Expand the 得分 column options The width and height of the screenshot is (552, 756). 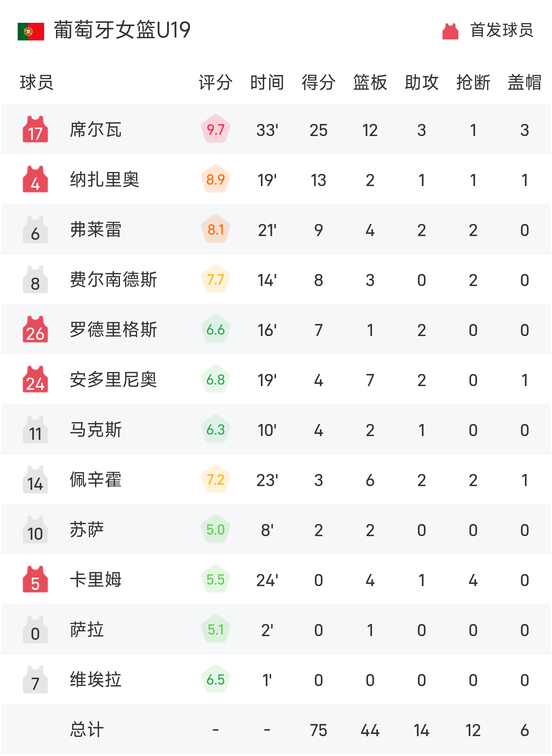point(317,83)
